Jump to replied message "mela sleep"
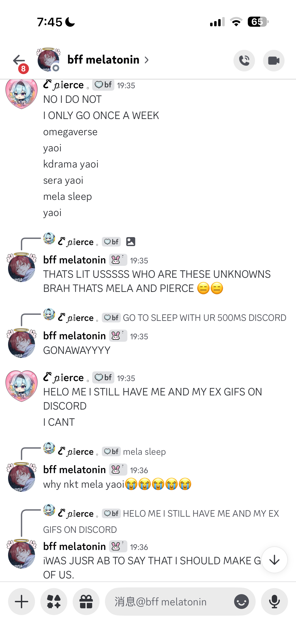 [144, 452]
